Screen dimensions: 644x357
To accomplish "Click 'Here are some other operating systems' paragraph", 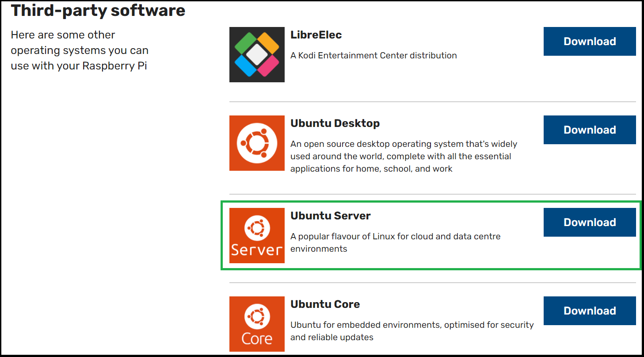I will (x=80, y=50).
